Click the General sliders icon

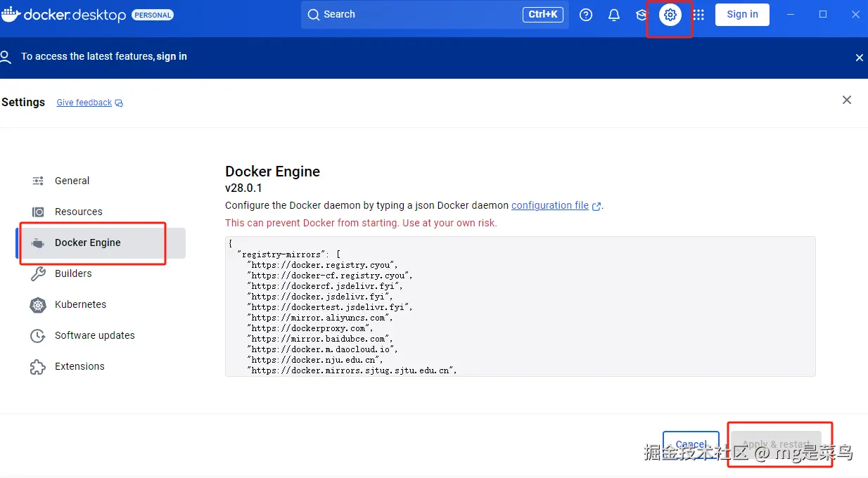tap(38, 181)
